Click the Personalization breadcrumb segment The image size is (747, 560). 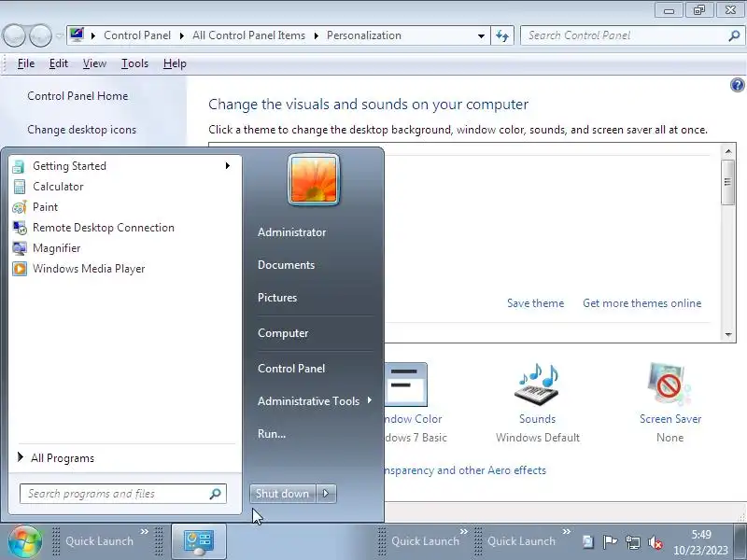pyautogui.click(x=364, y=35)
